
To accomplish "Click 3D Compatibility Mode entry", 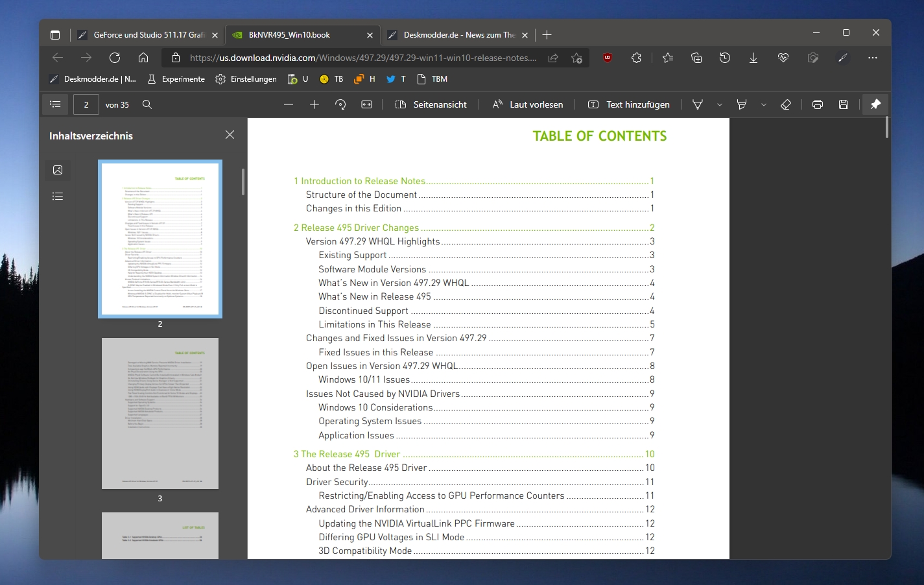I will pos(486,551).
